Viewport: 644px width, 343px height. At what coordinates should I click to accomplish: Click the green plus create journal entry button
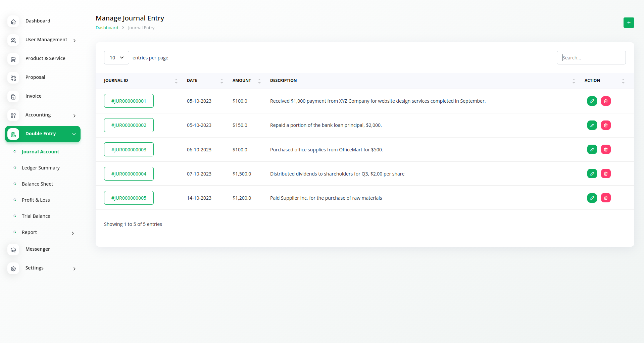(629, 22)
